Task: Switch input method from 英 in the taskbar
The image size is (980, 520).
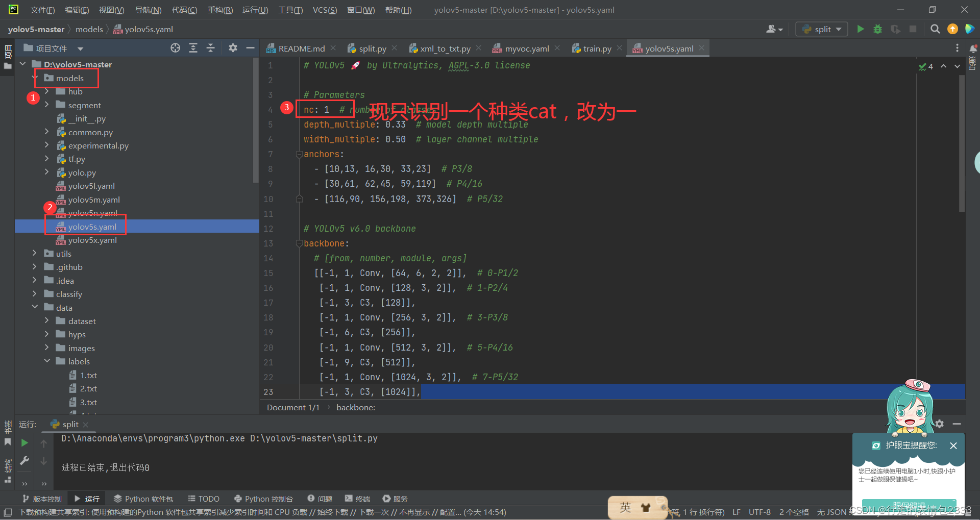Action: coord(625,507)
